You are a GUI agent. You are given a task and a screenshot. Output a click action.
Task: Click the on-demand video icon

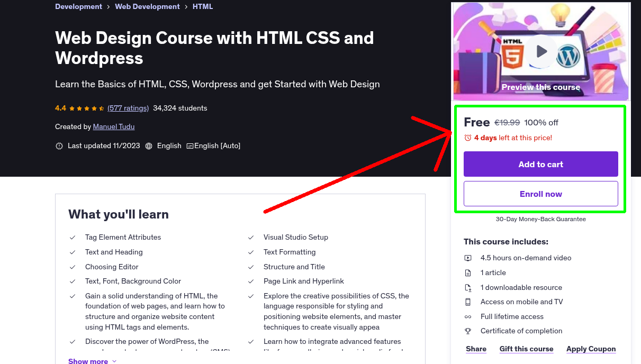click(468, 258)
